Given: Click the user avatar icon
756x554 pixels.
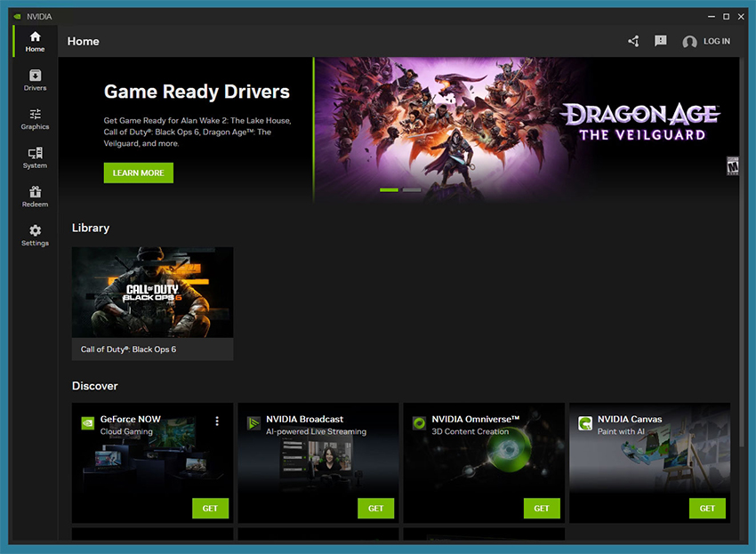Looking at the screenshot, I should (689, 42).
